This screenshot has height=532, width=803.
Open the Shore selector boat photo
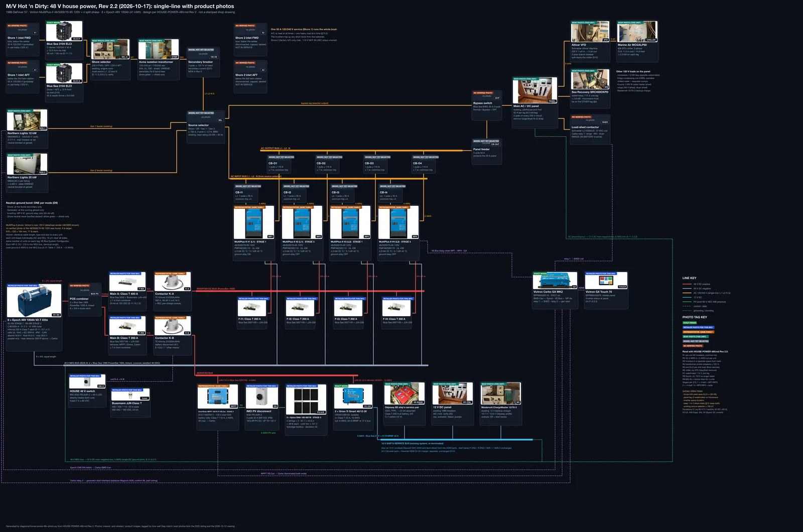[110, 49]
